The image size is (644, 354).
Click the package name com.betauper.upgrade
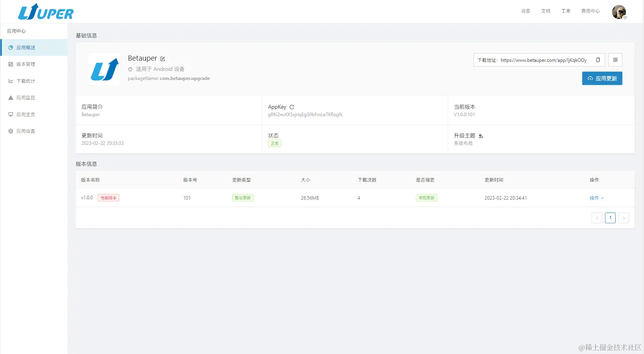185,78
